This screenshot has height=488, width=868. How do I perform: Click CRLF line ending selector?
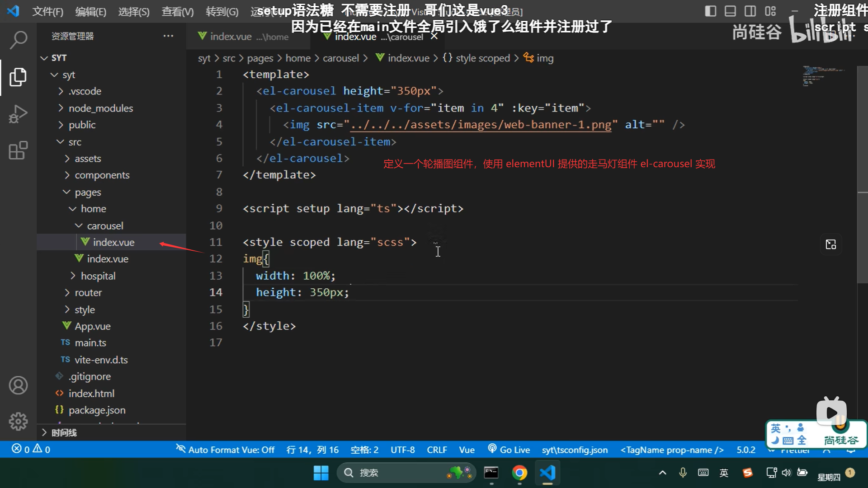click(x=437, y=450)
